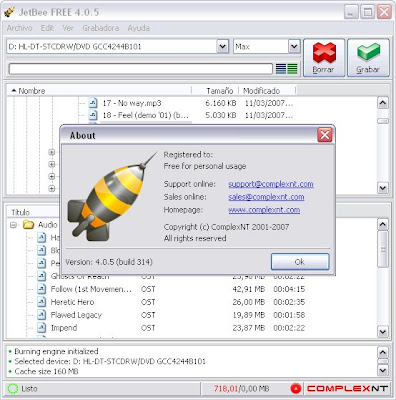This screenshot has width=396, height=400.
Task: Open the Ver menu
Action: (x=68, y=28)
